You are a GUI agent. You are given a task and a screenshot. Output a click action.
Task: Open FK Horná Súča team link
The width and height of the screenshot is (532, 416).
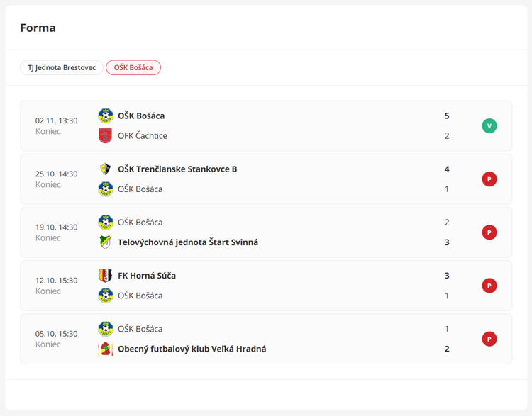point(147,276)
